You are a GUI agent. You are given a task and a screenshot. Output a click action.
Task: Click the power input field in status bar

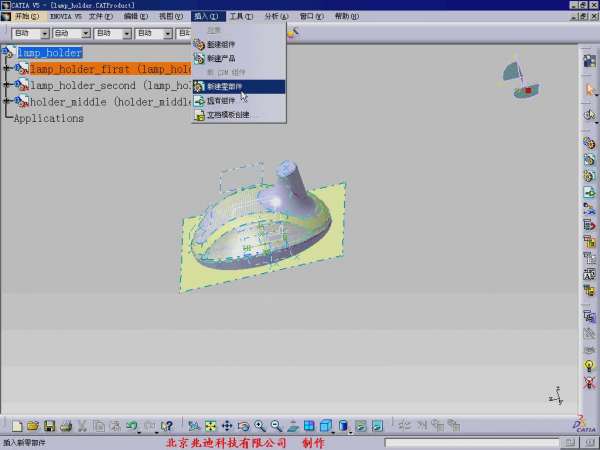click(x=471, y=443)
